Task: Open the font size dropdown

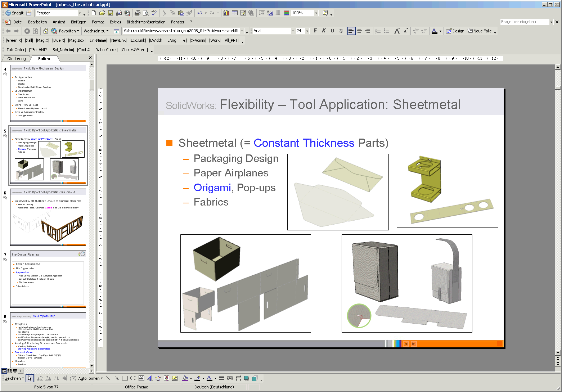Action: point(307,31)
